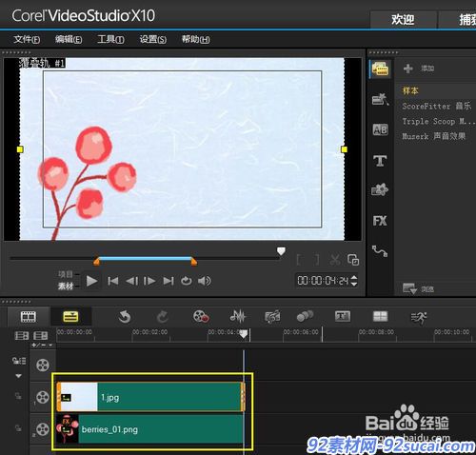Click the Show All Visible Tracks icon
The width and height of the screenshot is (476, 455).
pyautogui.click(x=22, y=336)
